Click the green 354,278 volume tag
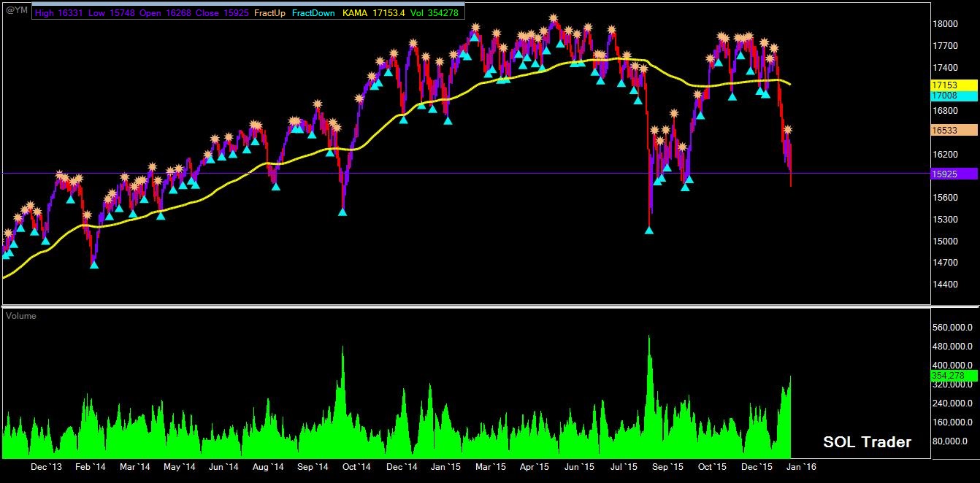Screen dimensions: 980x483 pos(954,376)
